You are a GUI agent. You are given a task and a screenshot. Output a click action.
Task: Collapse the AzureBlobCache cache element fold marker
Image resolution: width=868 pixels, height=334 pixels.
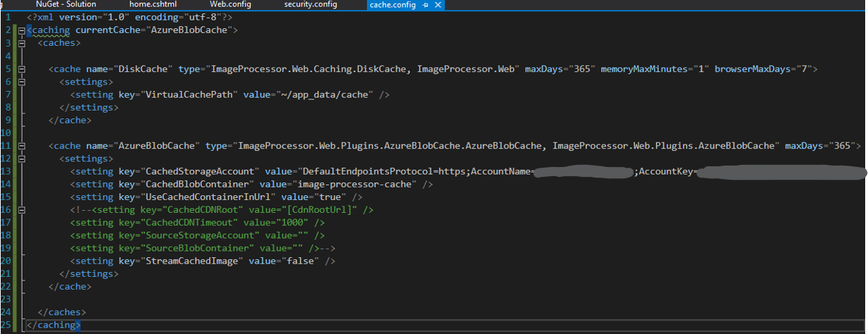coord(21,146)
